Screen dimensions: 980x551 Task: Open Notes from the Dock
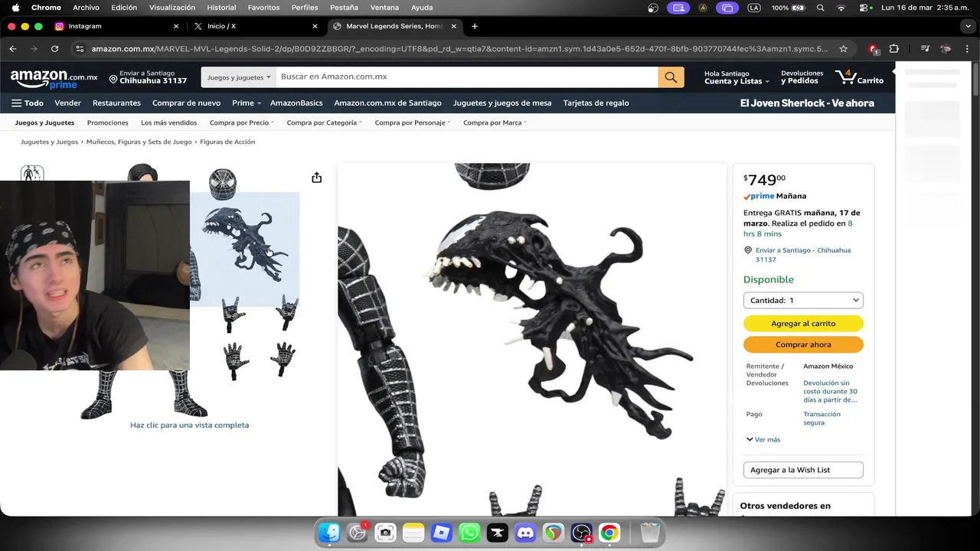pos(413,533)
